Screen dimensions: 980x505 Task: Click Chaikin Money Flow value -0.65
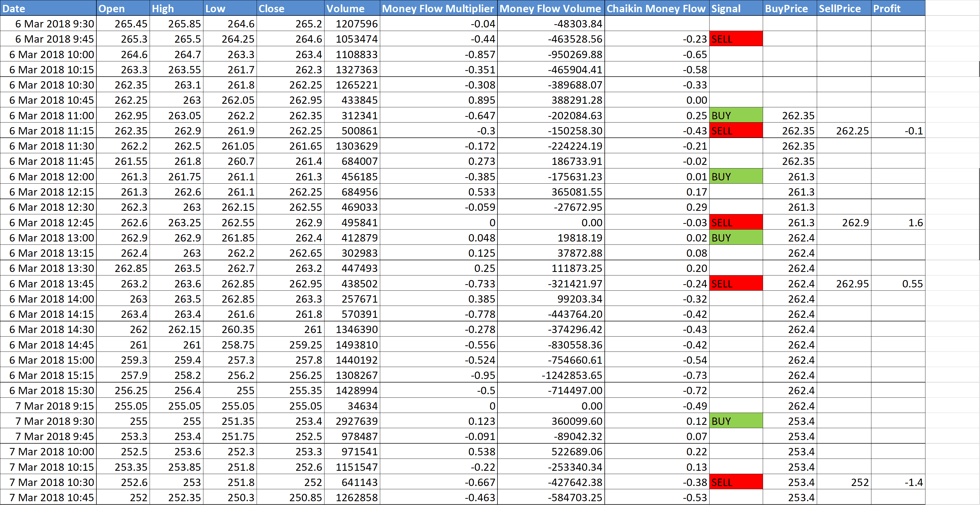(x=657, y=54)
